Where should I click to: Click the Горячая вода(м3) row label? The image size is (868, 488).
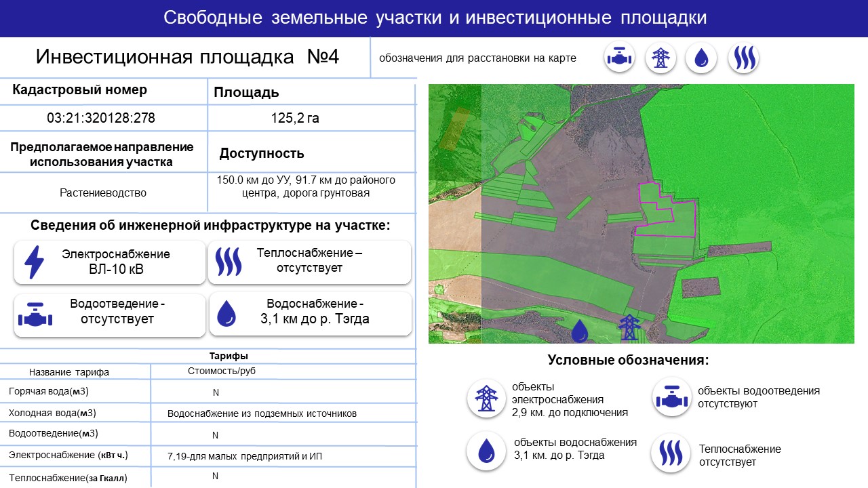pyautogui.click(x=49, y=392)
